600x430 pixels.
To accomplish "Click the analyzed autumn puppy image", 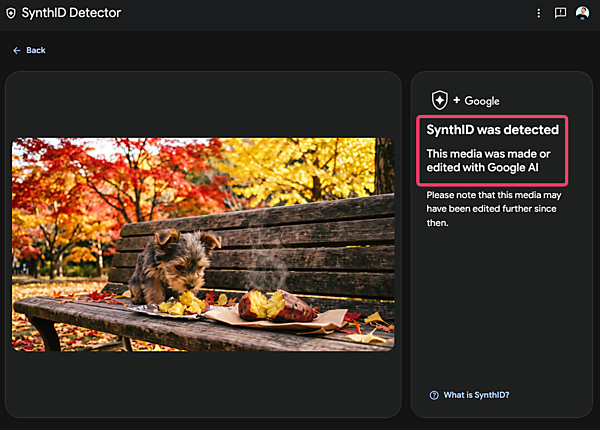I will [x=203, y=244].
